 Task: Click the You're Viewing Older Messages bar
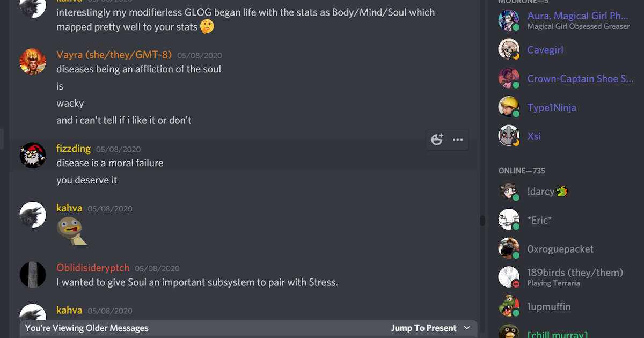point(86,328)
